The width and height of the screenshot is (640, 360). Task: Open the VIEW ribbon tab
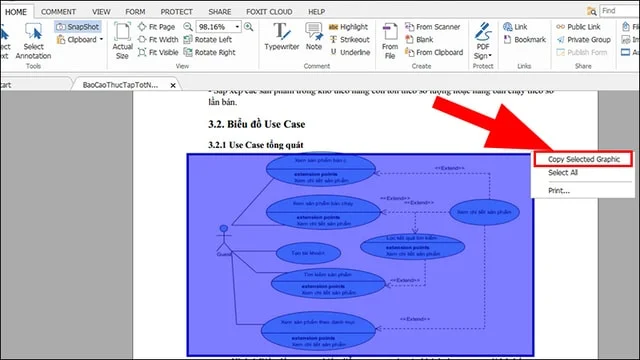pyautogui.click(x=101, y=12)
